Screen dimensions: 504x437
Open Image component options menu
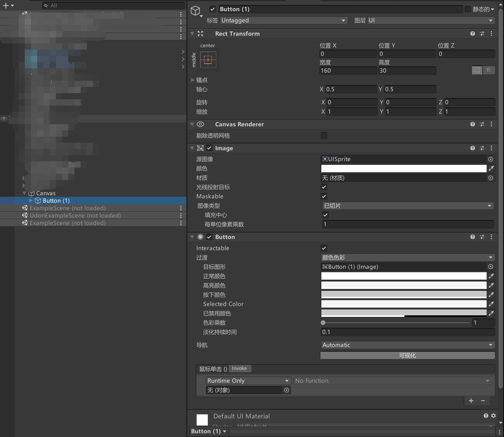tap(491, 148)
